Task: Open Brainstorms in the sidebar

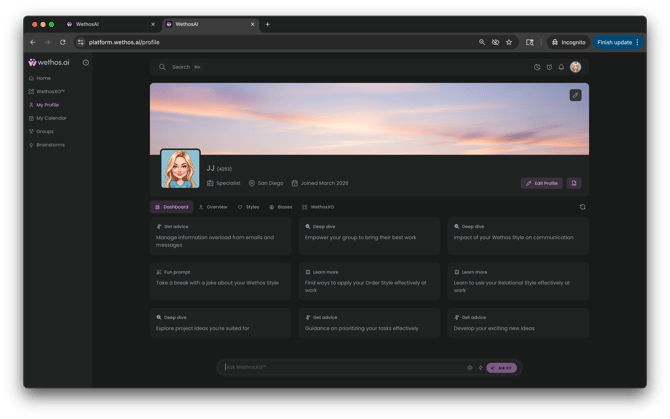Action: tap(47, 145)
